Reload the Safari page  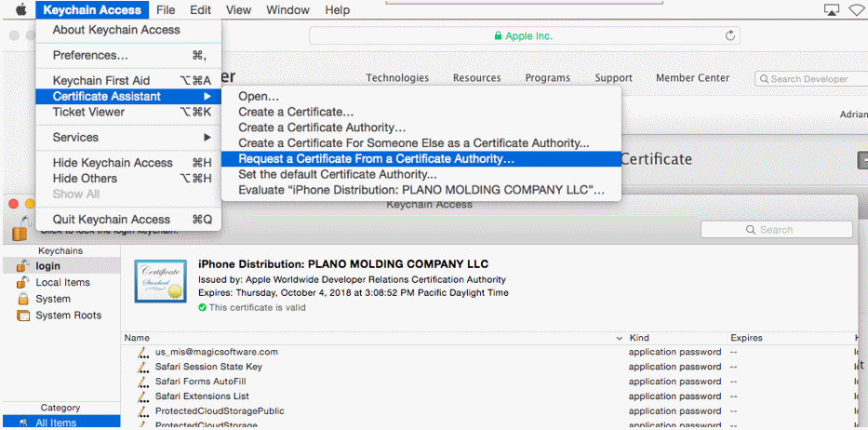[729, 36]
